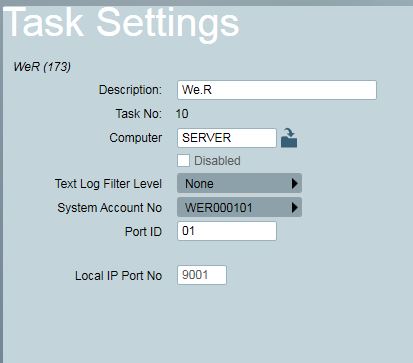Click the Port ID field showing 01

tap(227, 231)
